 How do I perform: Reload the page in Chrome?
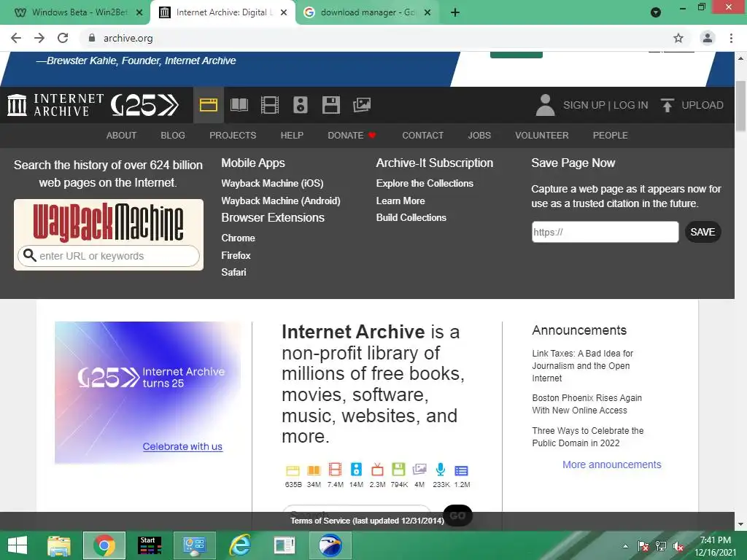pos(63,38)
